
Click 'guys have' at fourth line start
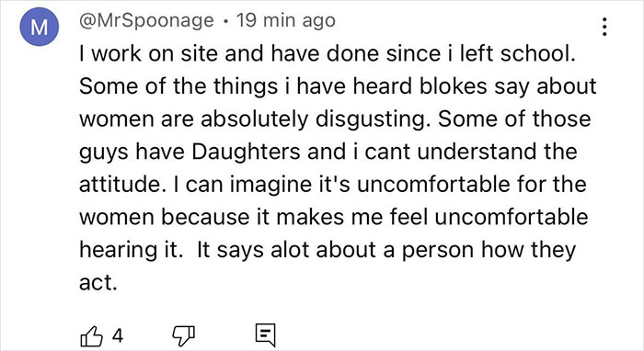132,153
